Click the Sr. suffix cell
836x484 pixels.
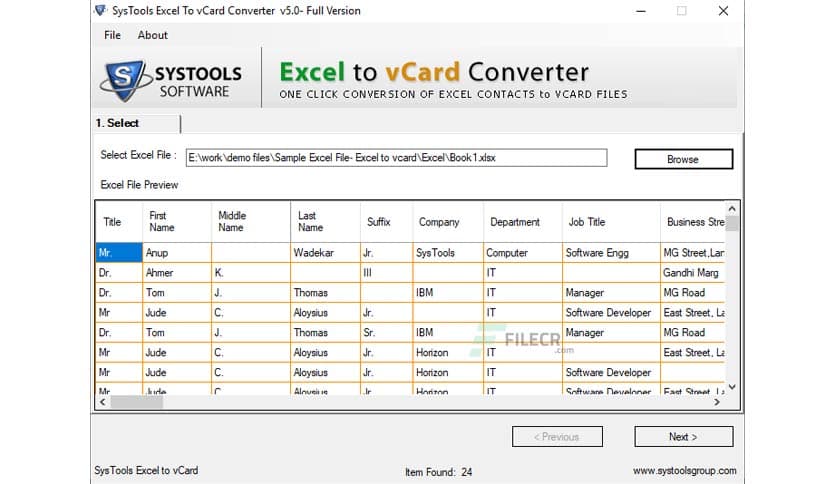point(386,333)
